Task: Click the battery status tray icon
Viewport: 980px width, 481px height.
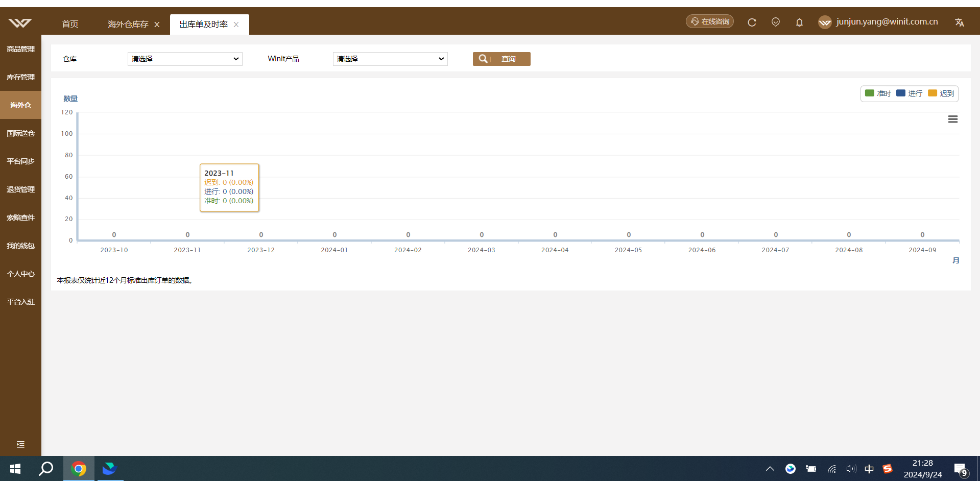Action: (811, 469)
